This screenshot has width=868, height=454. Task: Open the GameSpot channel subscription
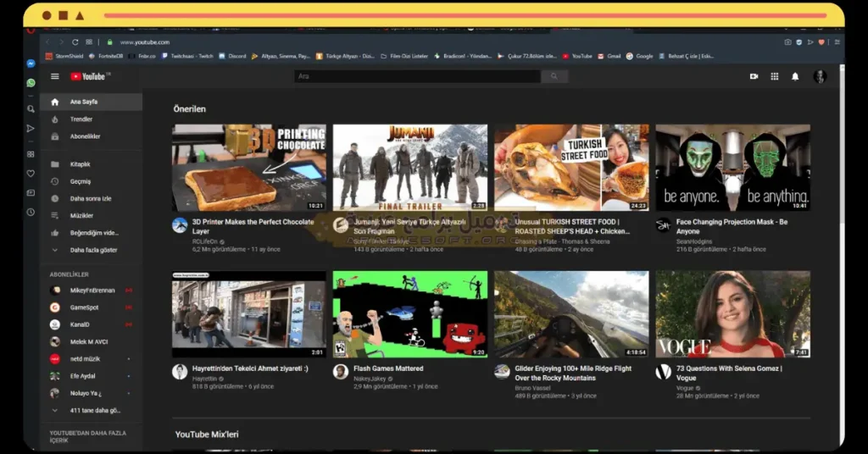(84, 307)
